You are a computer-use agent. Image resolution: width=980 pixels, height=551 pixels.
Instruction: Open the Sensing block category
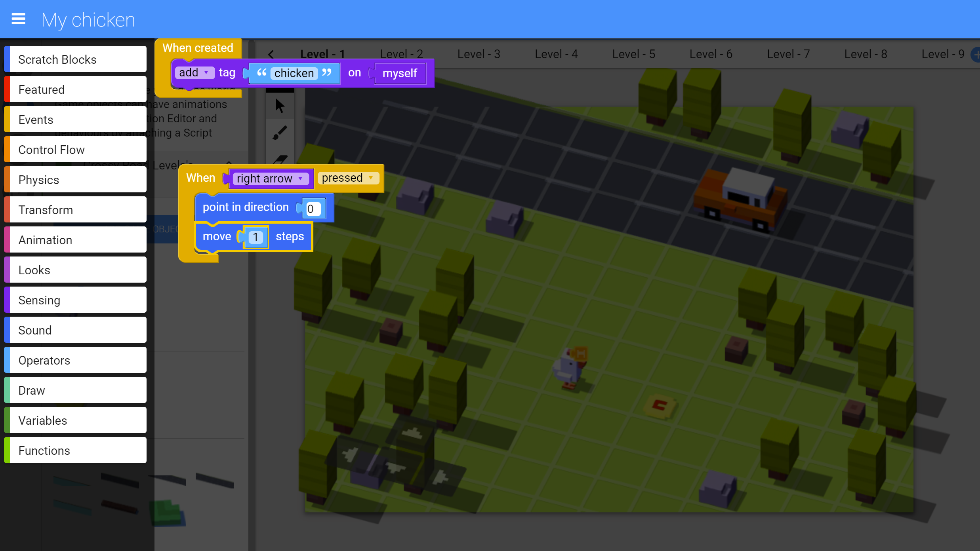[75, 300]
